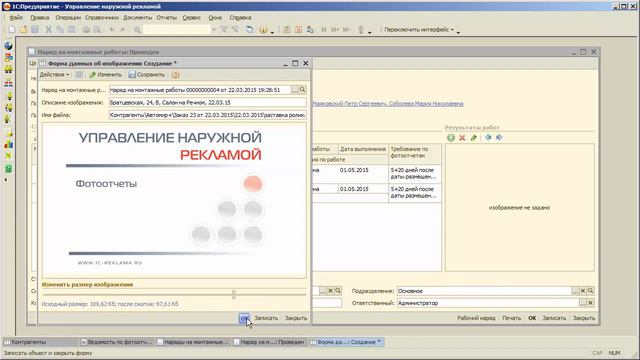Click the Print toolbar icon
The image size is (640, 360).
pos(86,29)
